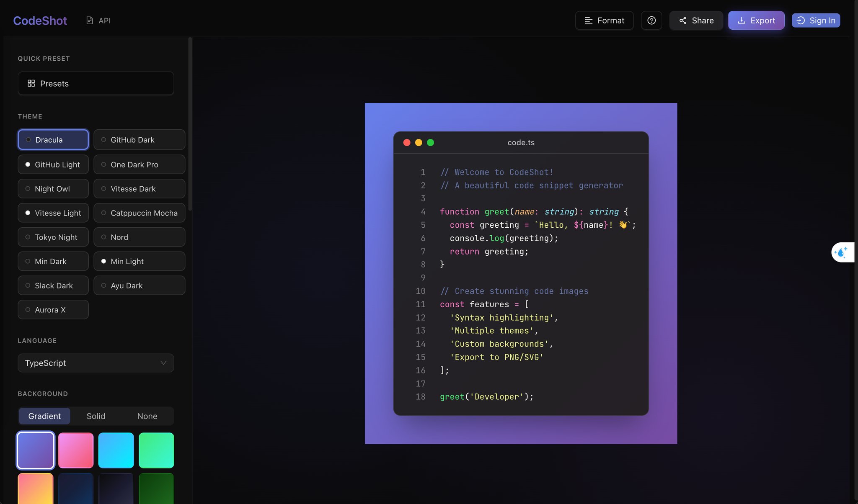
Task: Select the Catppuccin Mocha theme
Action: [140, 213]
